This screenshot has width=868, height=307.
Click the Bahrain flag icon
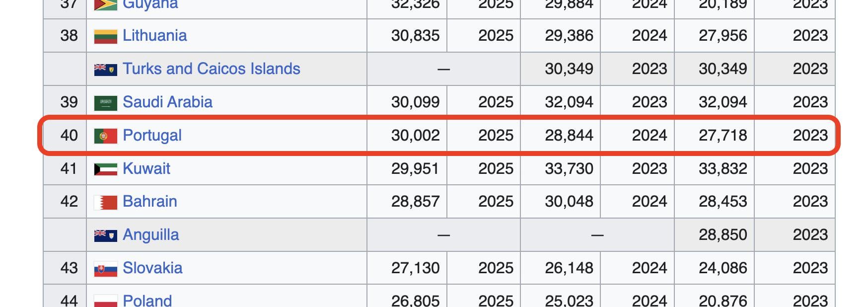point(105,202)
